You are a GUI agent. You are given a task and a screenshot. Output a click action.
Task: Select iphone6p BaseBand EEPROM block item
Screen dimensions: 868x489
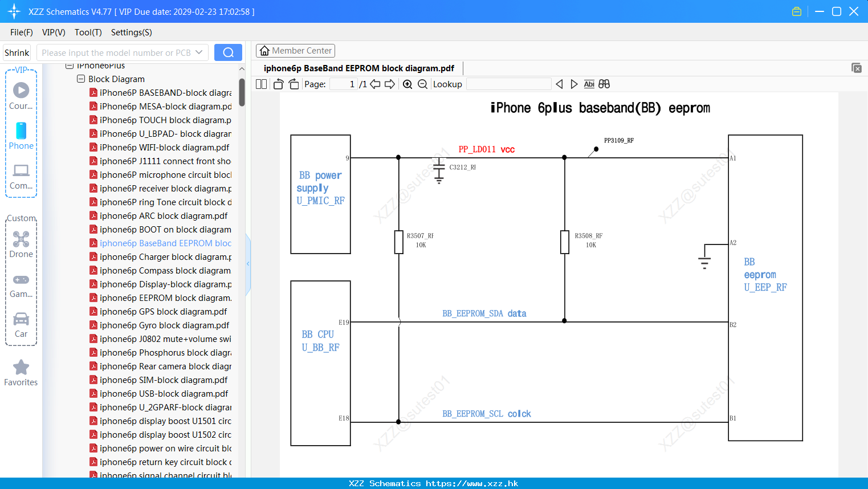pyautogui.click(x=161, y=243)
